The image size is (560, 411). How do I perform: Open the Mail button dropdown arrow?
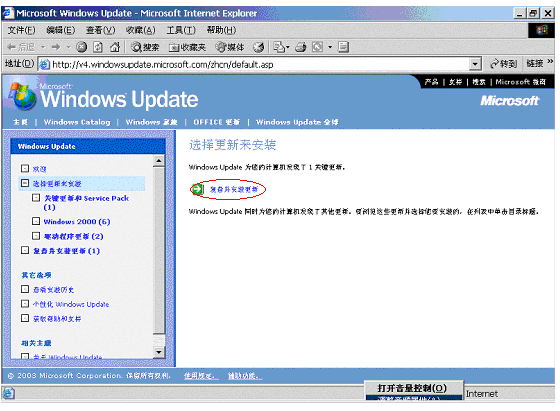[x=288, y=47]
